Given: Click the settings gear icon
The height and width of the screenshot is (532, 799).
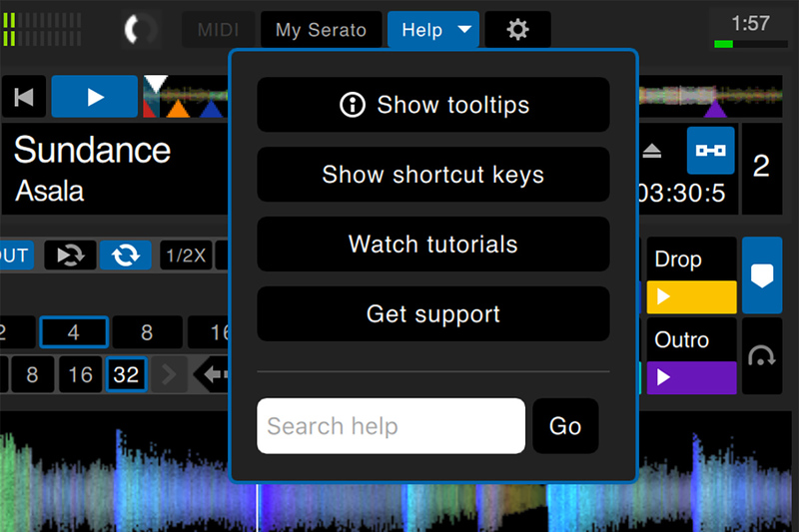Looking at the screenshot, I should pyautogui.click(x=517, y=30).
